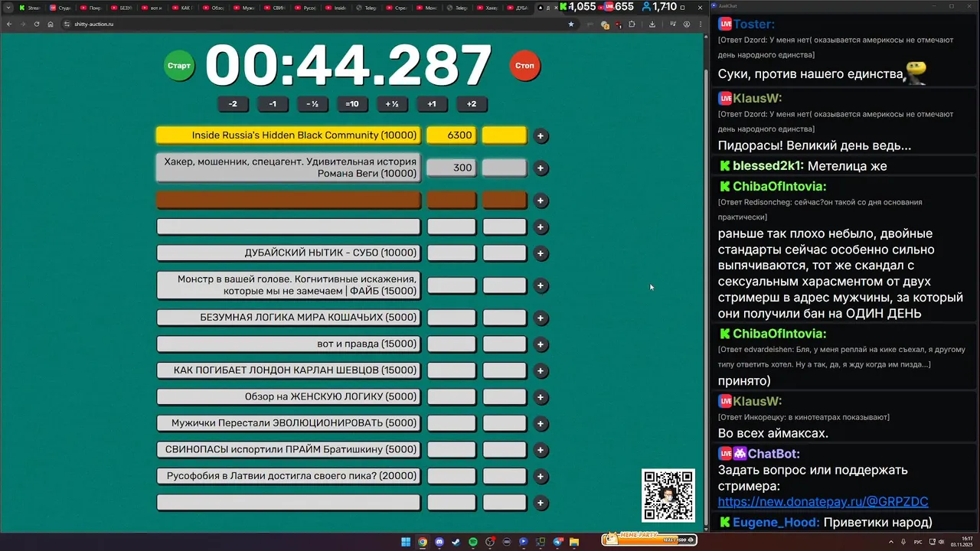Click plus icon next to Монстр в вашей голове

click(541, 285)
